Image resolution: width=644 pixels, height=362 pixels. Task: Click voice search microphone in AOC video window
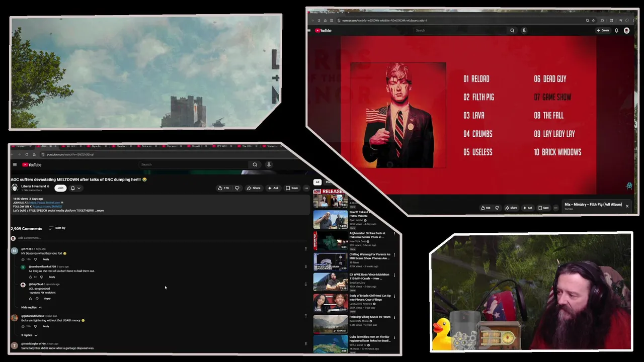point(269,164)
